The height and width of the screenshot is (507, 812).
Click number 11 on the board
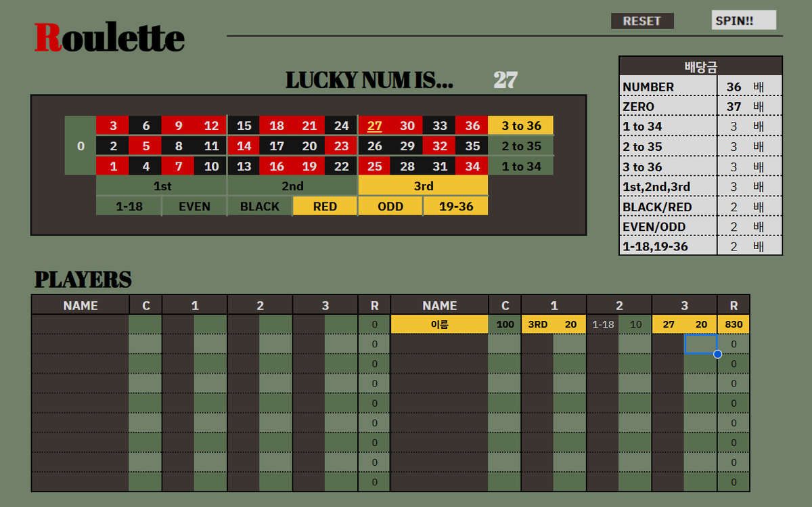[211, 146]
